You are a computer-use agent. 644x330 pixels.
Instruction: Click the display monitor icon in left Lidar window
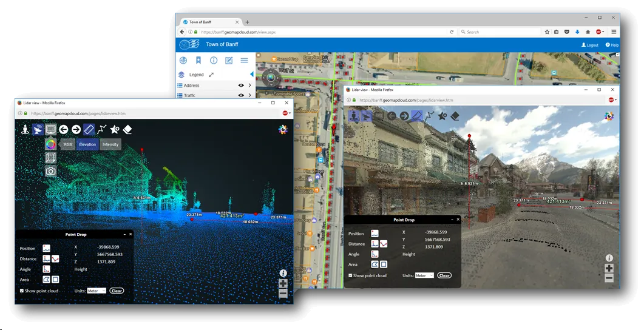pos(50,130)
